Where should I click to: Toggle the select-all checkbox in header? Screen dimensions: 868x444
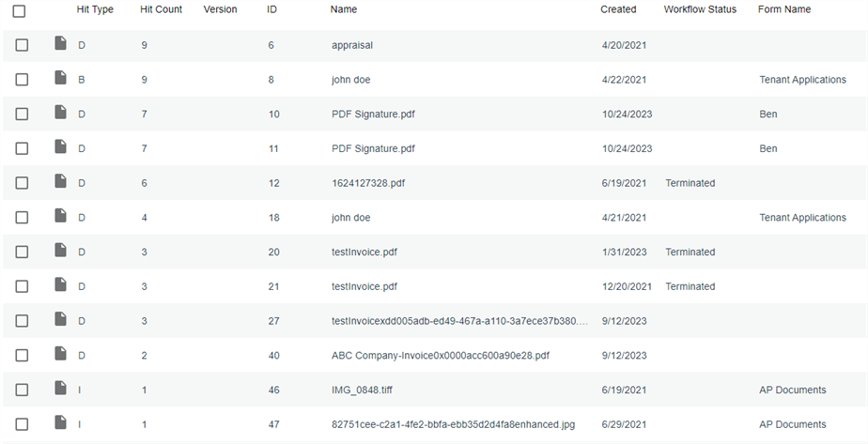19,10
